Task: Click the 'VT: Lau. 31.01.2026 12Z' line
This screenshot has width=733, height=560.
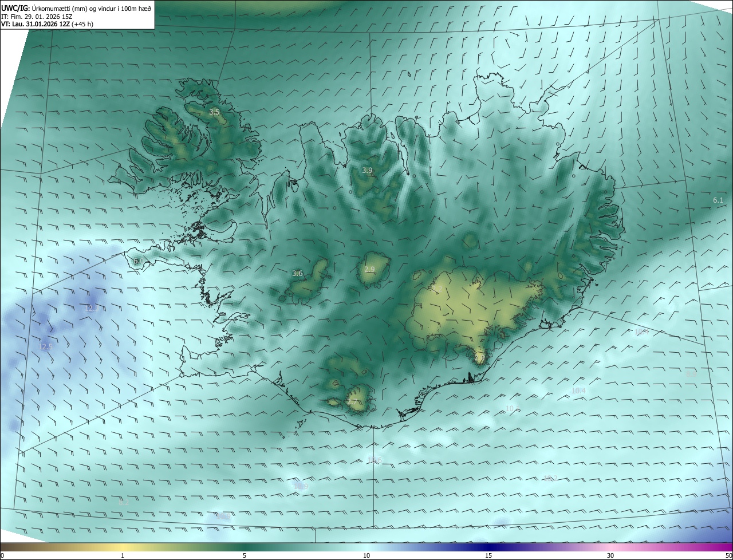Action: pyautogui.click(x=36, y=24)
